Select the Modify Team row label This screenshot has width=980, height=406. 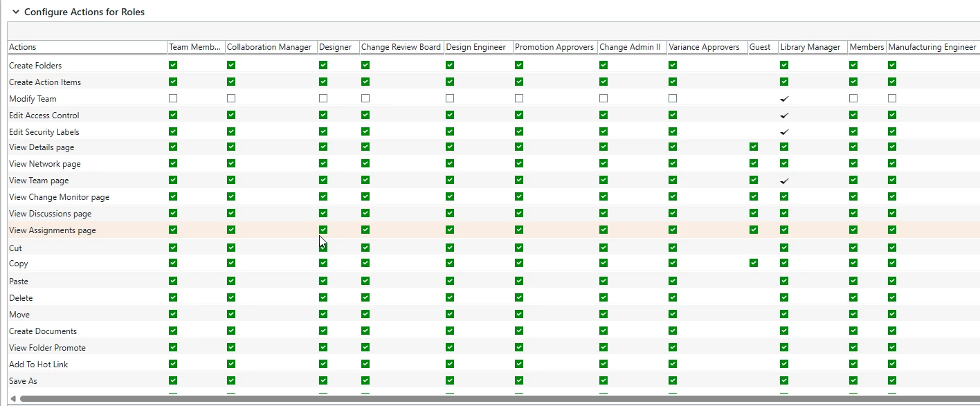33,99
